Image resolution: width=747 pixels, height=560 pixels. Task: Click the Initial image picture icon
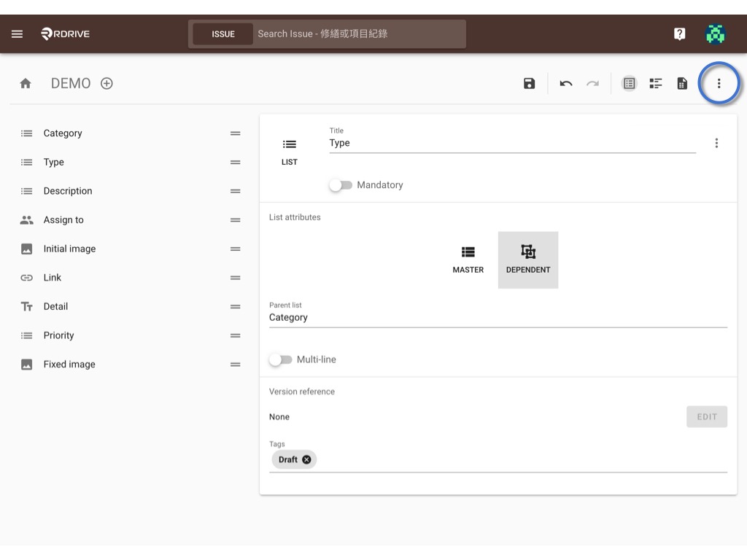(x=27, y=249)
